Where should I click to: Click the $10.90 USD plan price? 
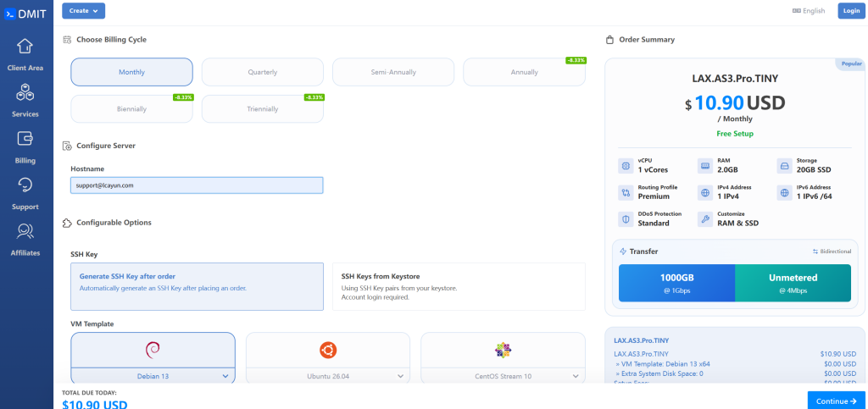pos(735,102)
